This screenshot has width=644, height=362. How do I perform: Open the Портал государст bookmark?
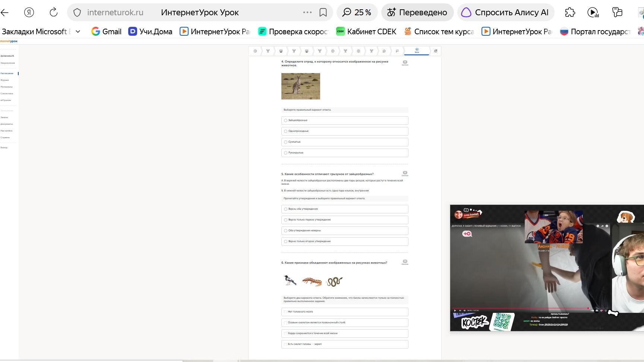pos(595,32)
